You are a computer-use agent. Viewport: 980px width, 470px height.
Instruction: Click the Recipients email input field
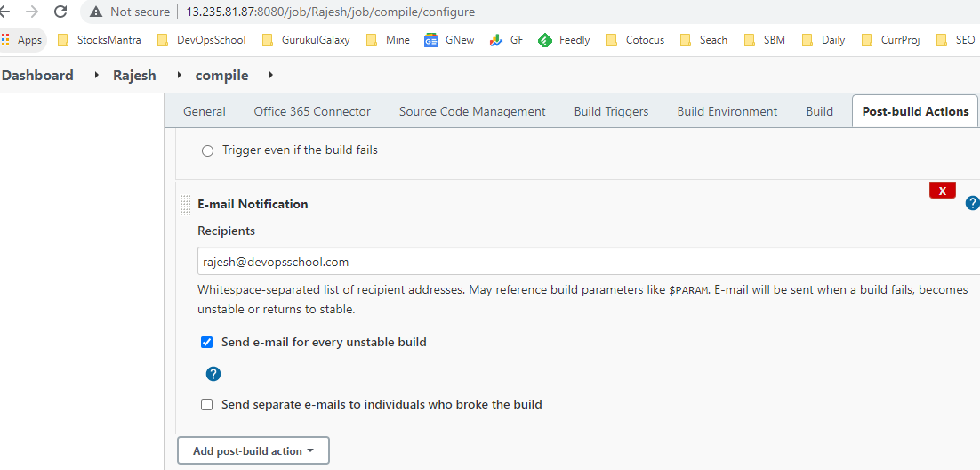tap(587, 262)
